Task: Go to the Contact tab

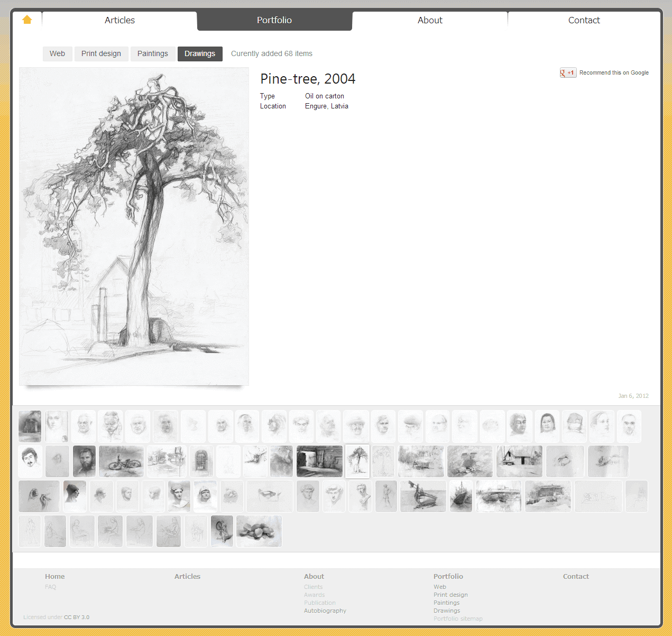Action: tap(584, 20)
